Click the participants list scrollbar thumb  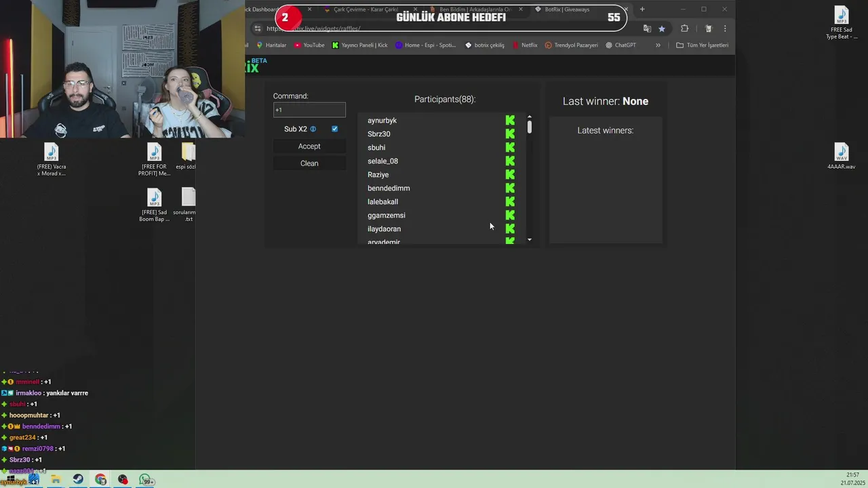tap(530, 127)
